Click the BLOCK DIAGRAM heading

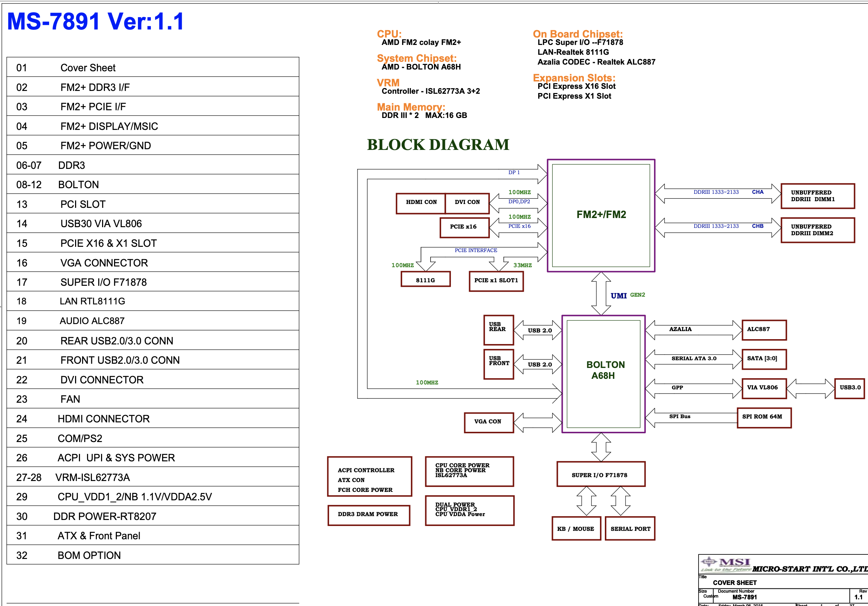pos(438,145)
